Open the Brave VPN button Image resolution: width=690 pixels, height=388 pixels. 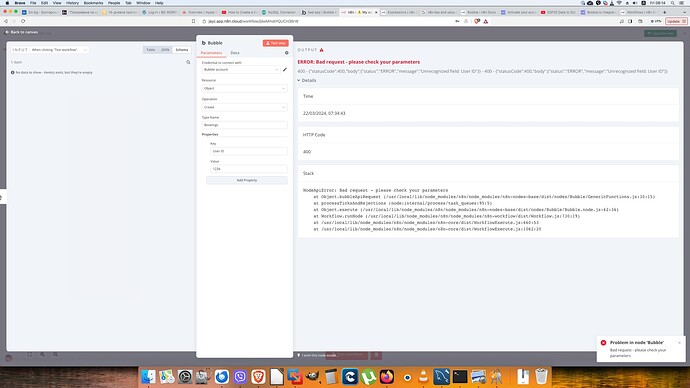pos(656,21)
